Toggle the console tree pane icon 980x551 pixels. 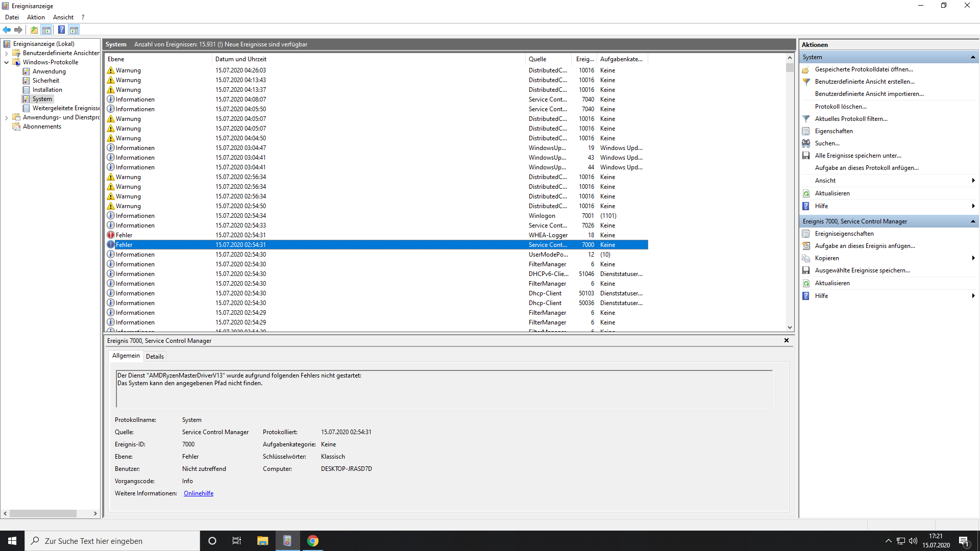pos(46,30)
